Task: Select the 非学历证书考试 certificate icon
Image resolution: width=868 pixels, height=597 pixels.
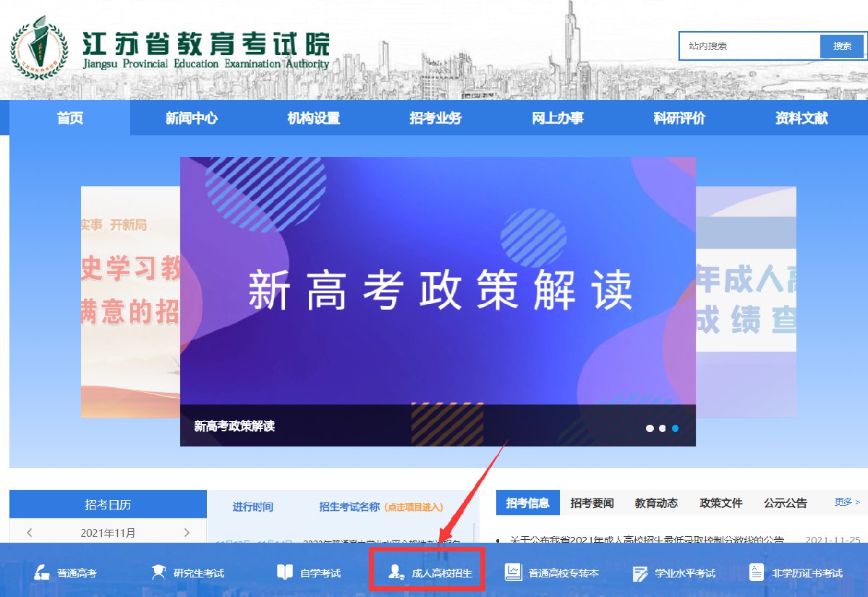Action: point(756,572)
